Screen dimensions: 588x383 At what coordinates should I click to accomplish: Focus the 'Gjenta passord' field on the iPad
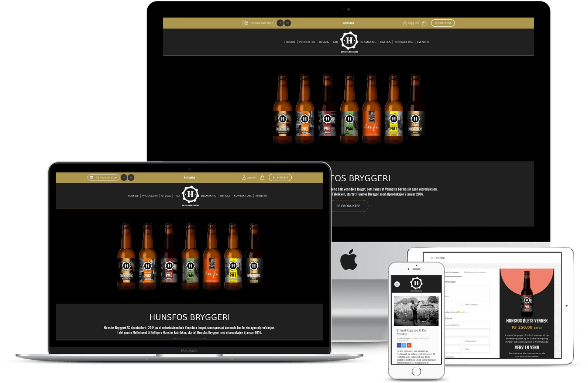(x=476, y=304)
